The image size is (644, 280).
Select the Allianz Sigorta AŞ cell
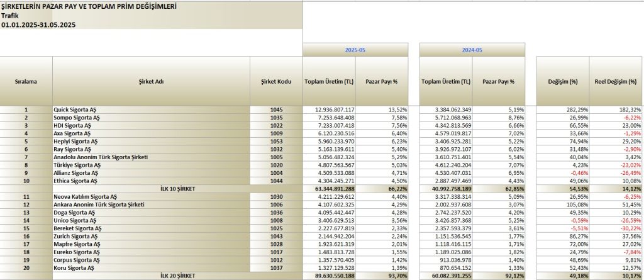(x=151, y=172)
